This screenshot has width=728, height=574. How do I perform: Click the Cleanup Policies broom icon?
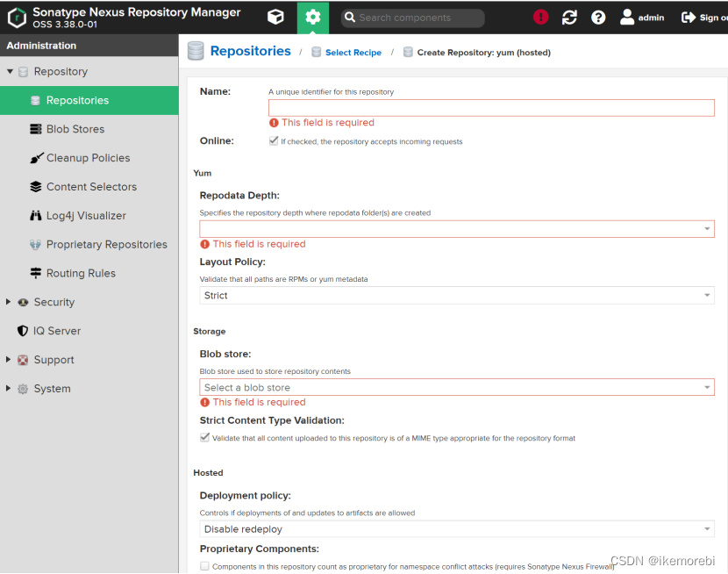tap(37, 158)
